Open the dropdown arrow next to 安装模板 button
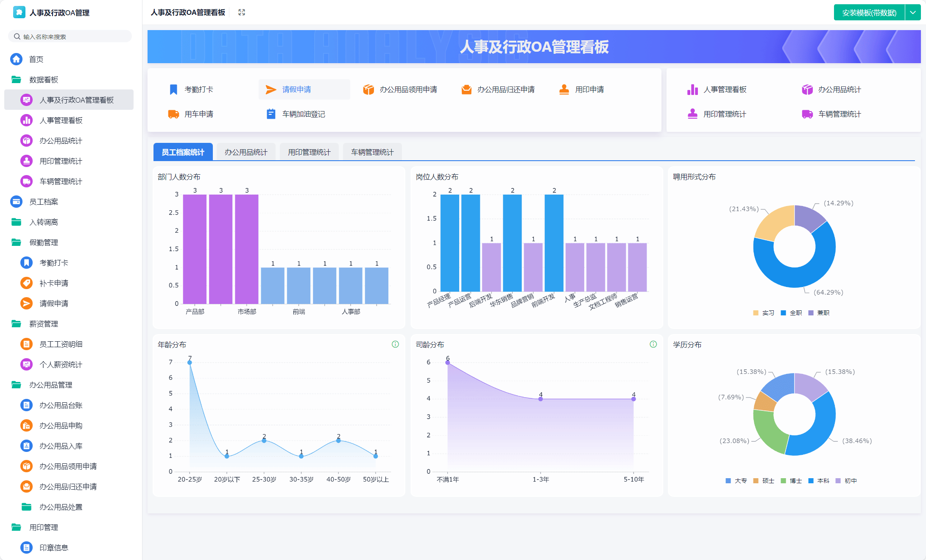 click(913, 12)
